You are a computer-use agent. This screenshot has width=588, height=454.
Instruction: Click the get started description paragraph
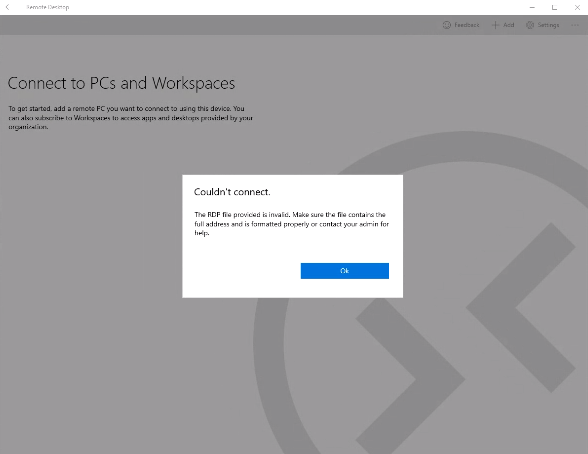tap(130, 117)
